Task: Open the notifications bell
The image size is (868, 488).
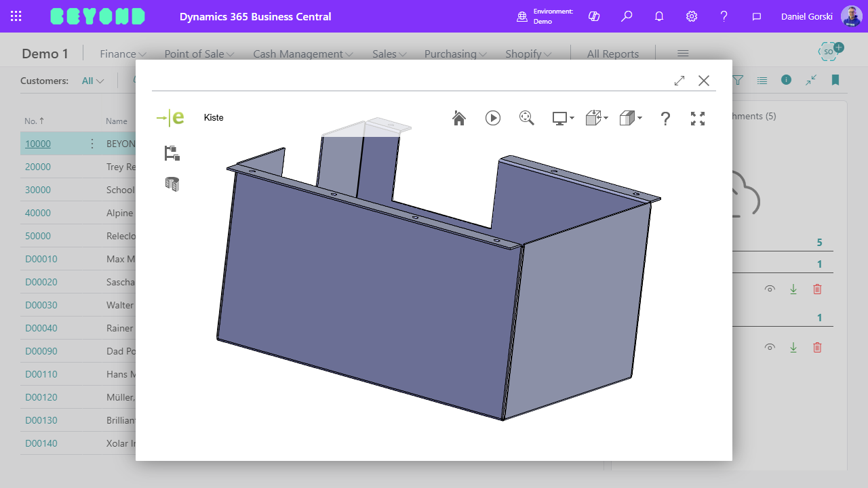Action: [659, 16]
